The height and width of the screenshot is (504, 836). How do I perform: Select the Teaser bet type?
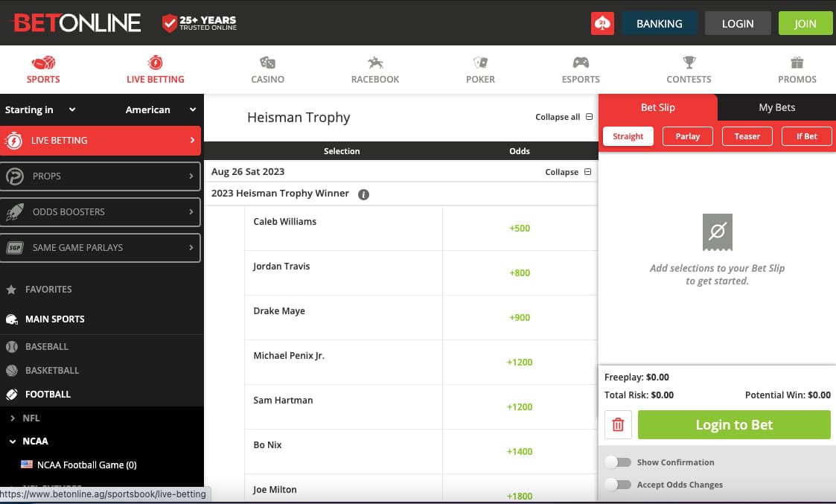tap(747, 136)
